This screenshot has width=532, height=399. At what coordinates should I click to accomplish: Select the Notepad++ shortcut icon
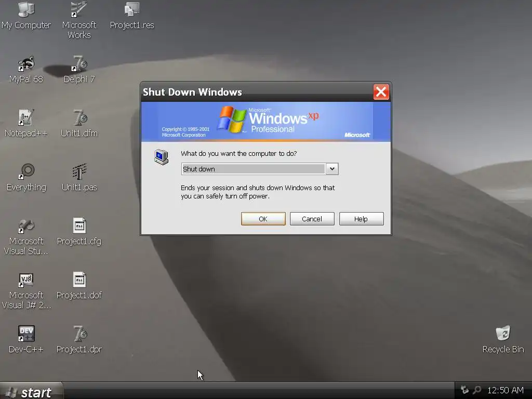click(26, 117)
